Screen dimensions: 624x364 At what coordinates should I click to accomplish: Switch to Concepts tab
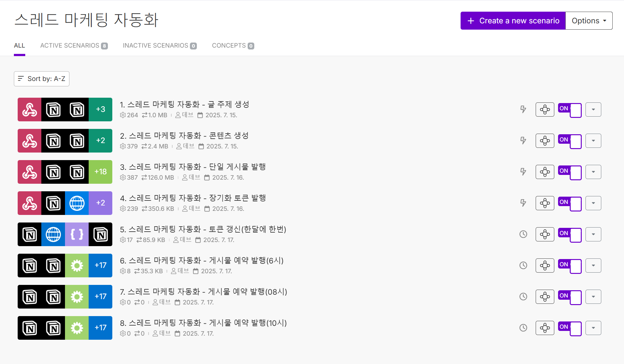click(x=233, y=46)
